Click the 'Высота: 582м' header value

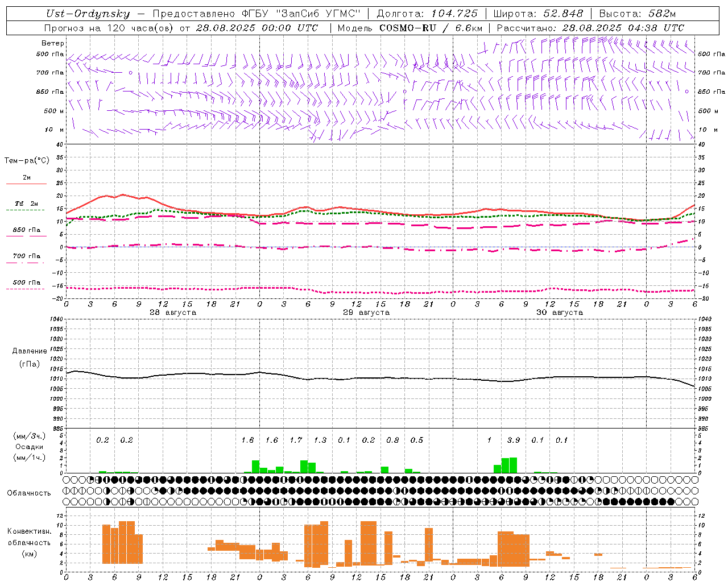[x=637, y=14]
